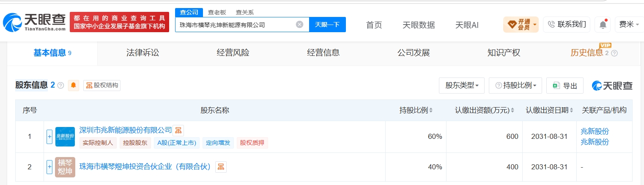Open equity structure icon beside 深圳市兆新能源股份有限公司
The image size is (644, 185).
point(178,130)
